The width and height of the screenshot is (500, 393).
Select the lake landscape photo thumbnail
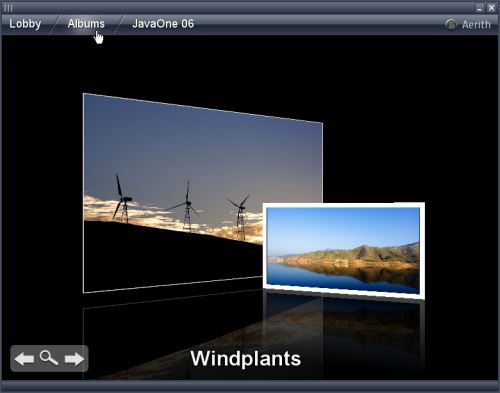pos(344,251)
